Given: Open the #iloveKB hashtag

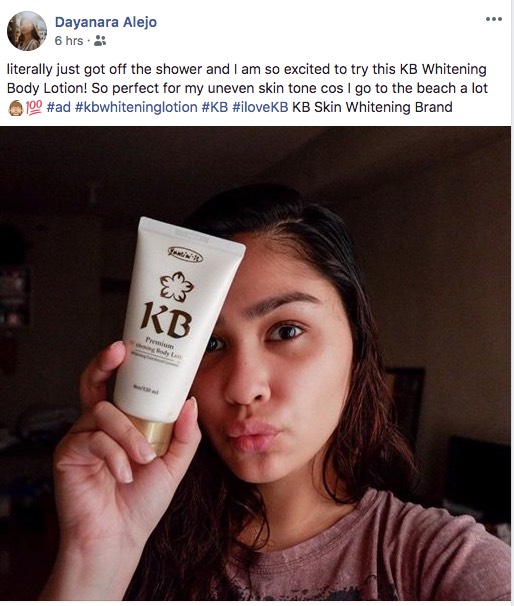Looking at the screenshot, I should (x=260, y=107).
